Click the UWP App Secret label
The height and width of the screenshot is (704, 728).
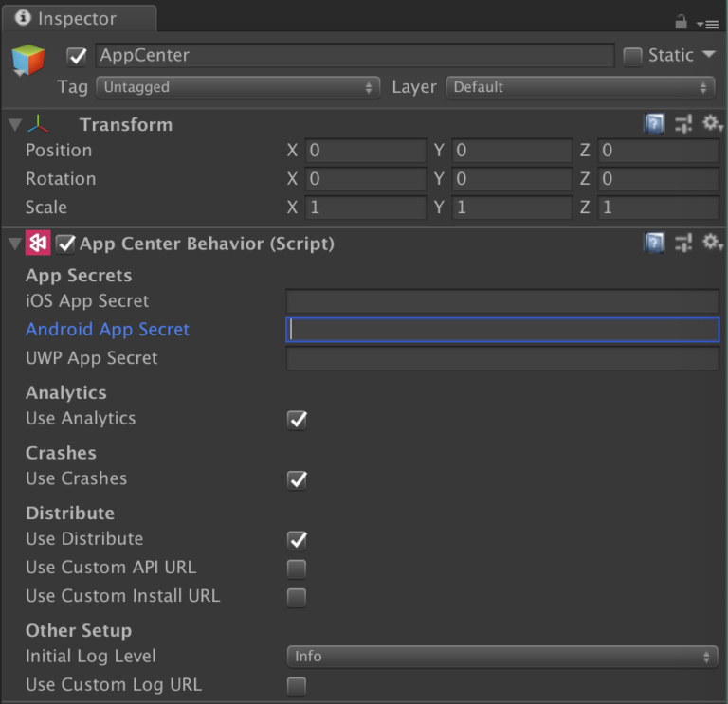(91, 358)
